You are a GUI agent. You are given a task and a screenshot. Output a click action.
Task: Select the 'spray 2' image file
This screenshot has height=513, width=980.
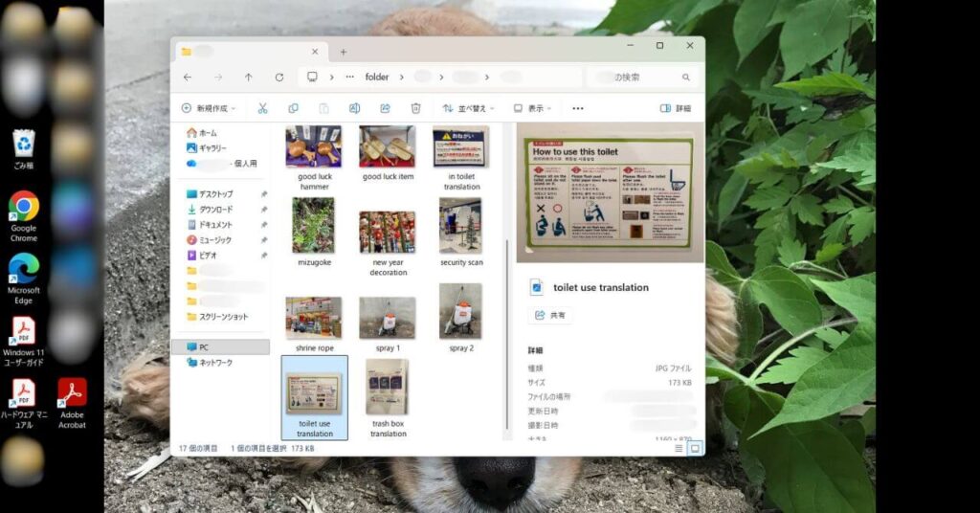(x=461, y=318)
